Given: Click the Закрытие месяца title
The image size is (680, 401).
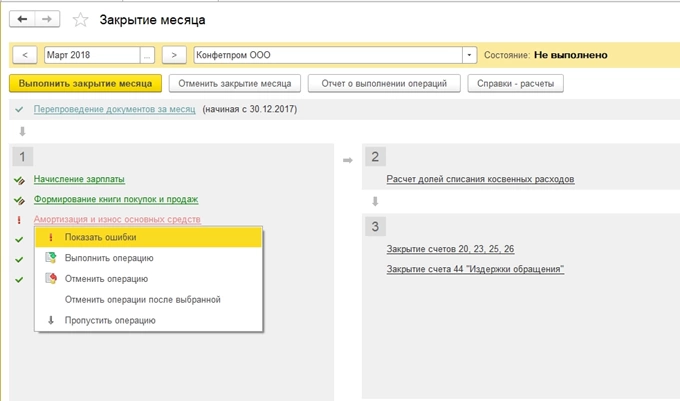Looking at the screenshot, I should pos(153,20).
